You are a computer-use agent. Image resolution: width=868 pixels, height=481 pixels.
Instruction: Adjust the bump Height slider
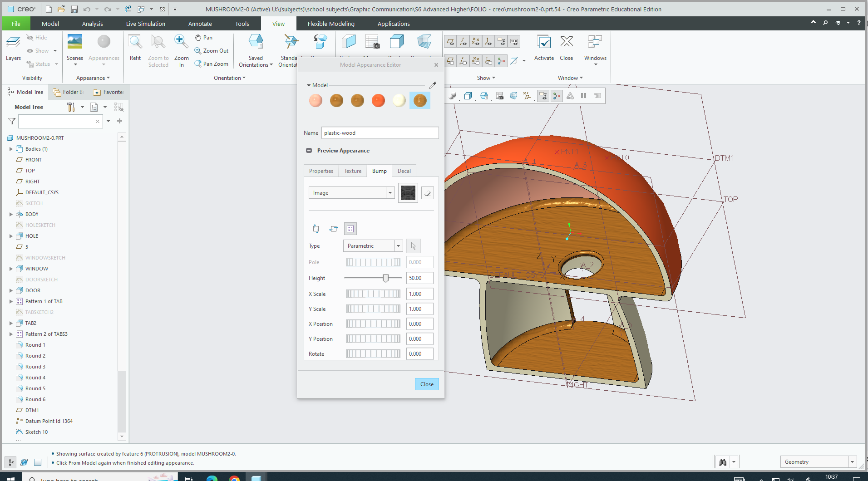point(385,278)
